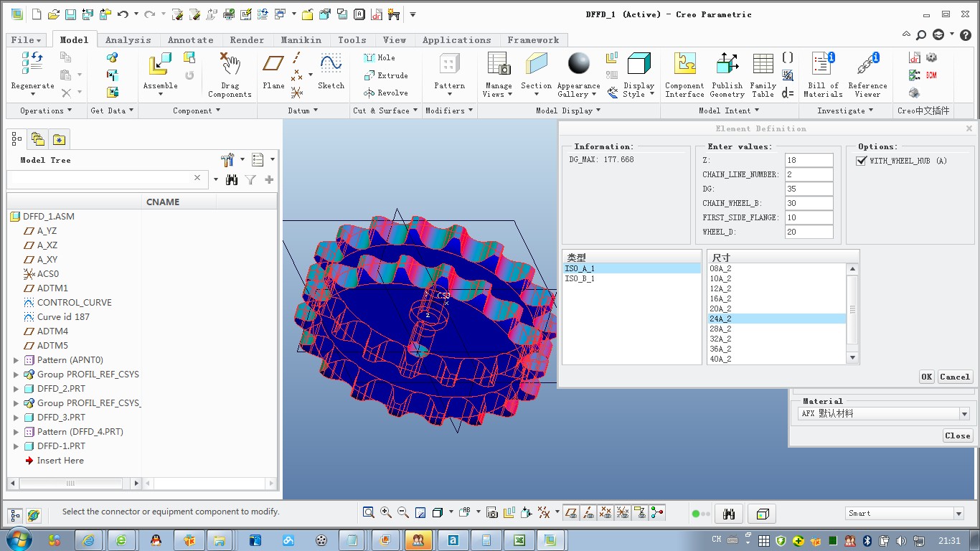Switch to the Analysis tab
980x551 pixels.
click(128, 40)
